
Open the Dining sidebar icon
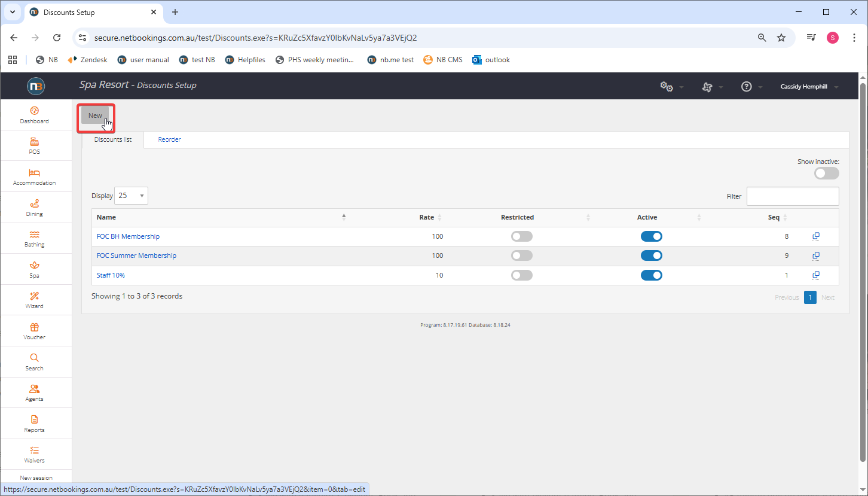tap(34, 204)
